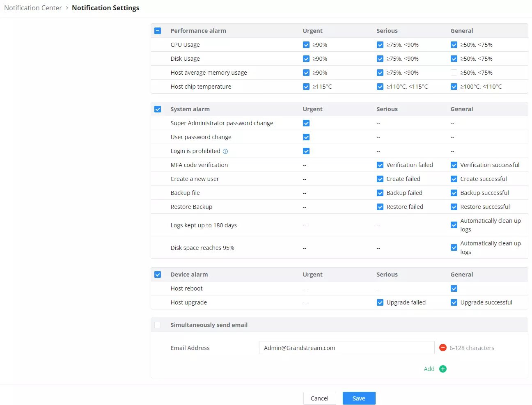Image resolution: width=532 pixels, height=405 pixels.
Task: Uncheck Create successful checkbox
Action: (x=454, y=179)
